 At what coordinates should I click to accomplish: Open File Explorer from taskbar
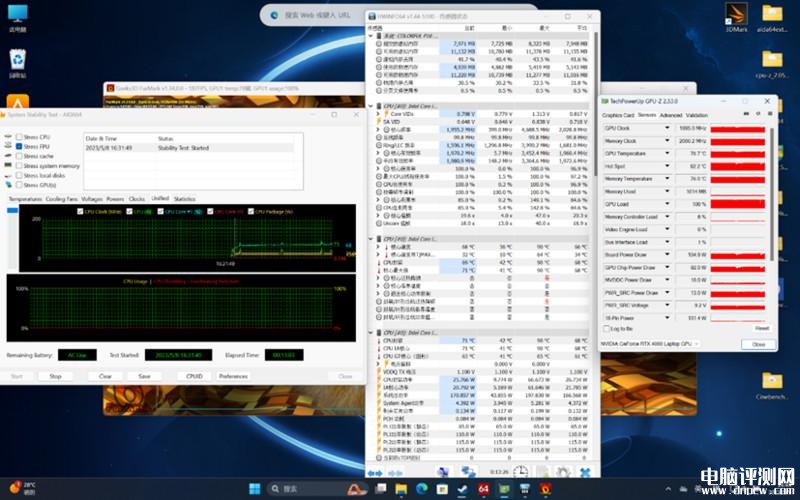click(x=401, y=489)
